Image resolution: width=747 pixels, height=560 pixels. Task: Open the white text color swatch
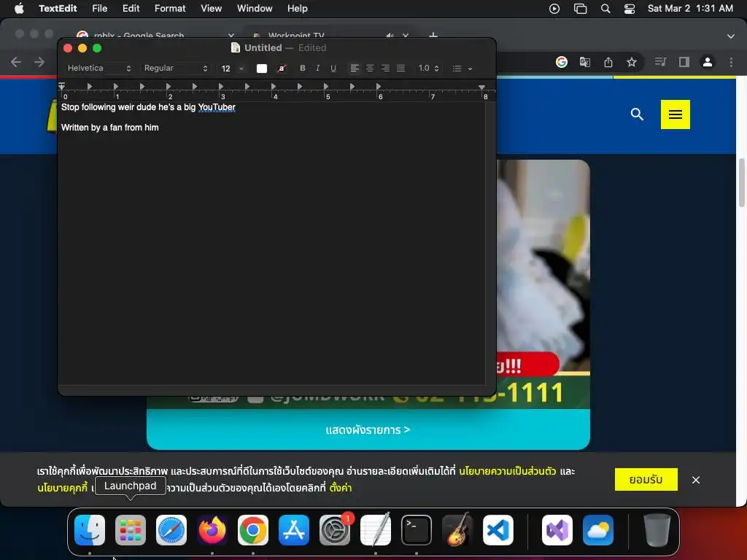[262, 69]
